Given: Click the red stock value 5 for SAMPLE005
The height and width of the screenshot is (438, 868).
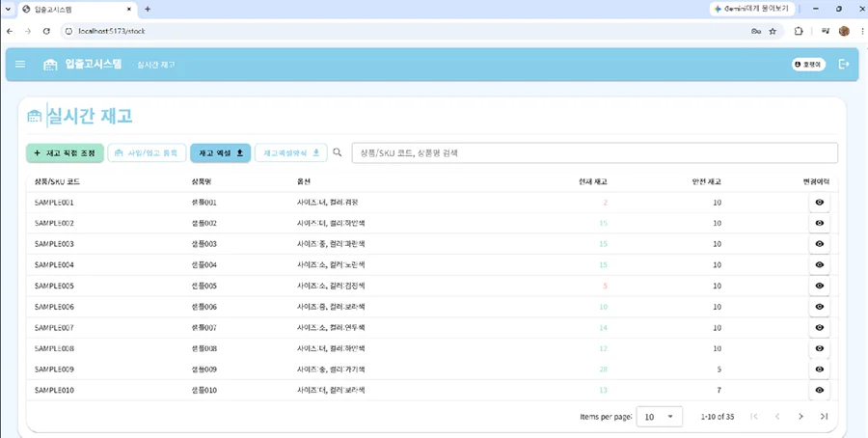Looking at the screenshot, I should [x=605, y=286].
